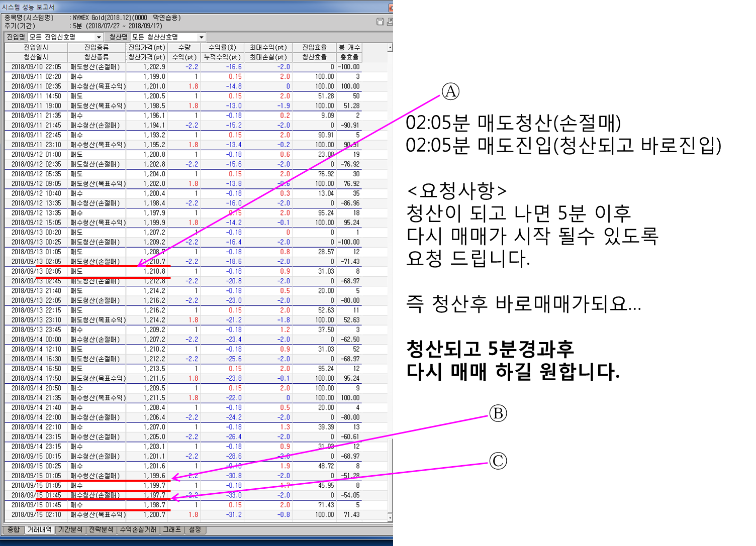
Task: Select the 2018/09/15 02:10 매수청산(목표수익) row
Action: [x=196, y=515]
